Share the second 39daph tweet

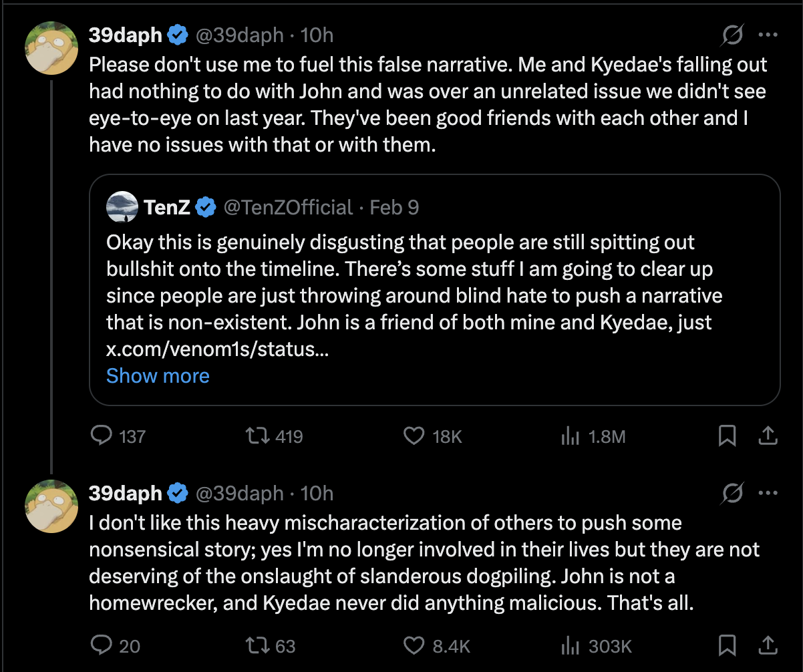pos(768,645)
